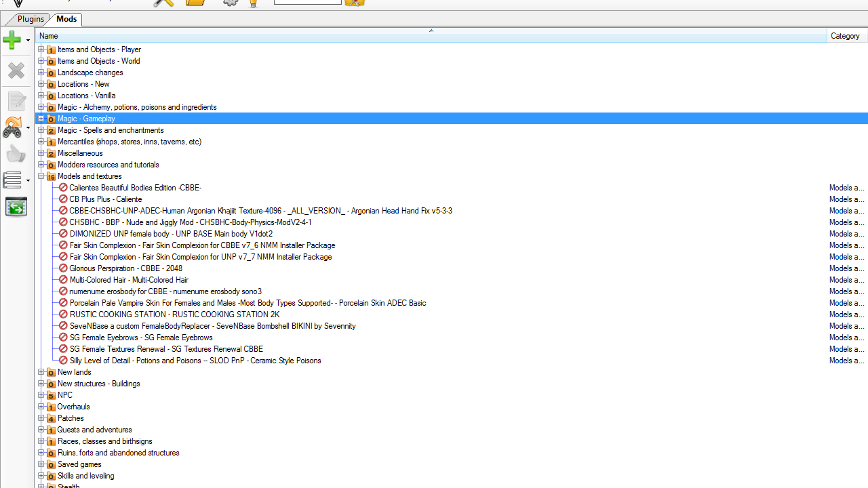Click disabled icon of DIMONIZED UNP female body

pyautogui.click(x=63, y=234)
